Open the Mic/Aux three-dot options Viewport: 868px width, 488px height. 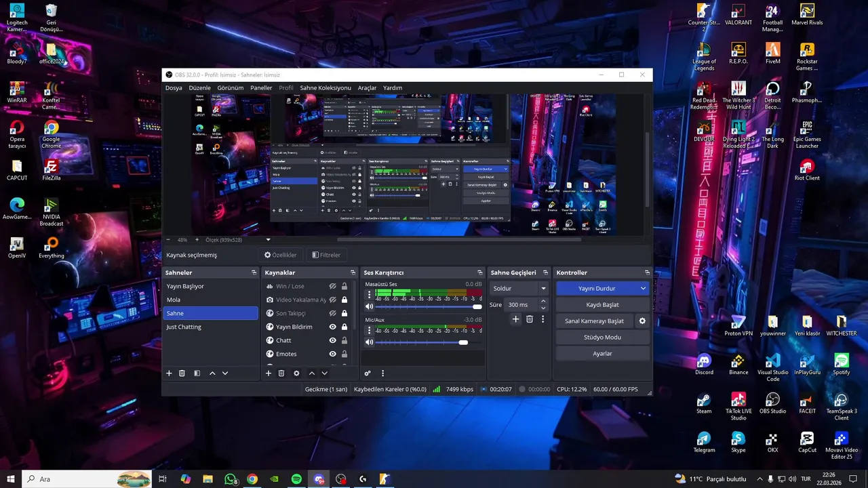coord(370,330)
